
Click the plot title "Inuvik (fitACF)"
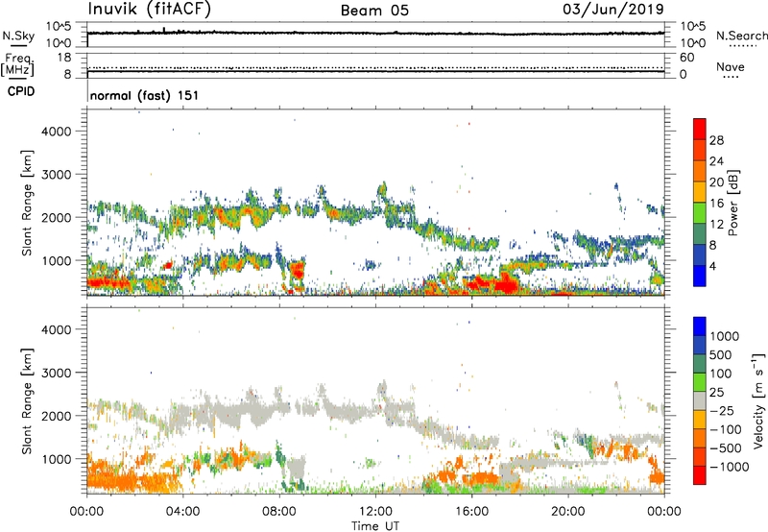[x=150, y=10]
